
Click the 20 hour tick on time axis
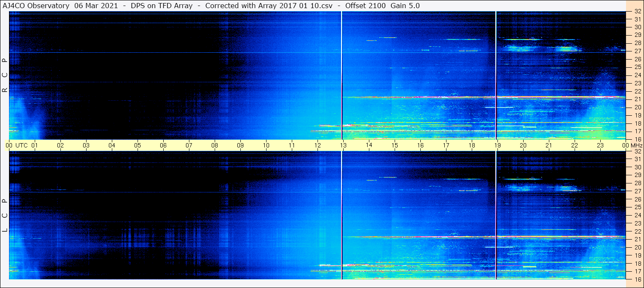click(523, 145)
